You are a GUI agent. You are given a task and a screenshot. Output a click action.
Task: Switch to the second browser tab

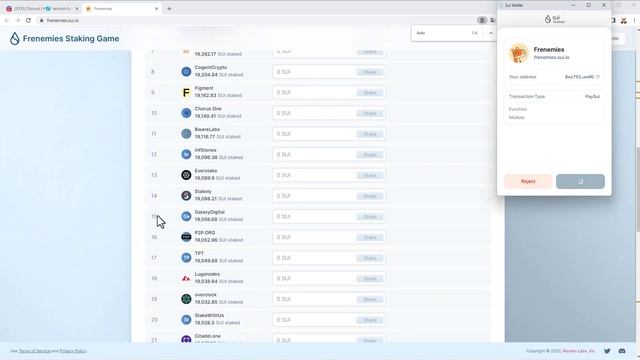[x=62, y=9]
